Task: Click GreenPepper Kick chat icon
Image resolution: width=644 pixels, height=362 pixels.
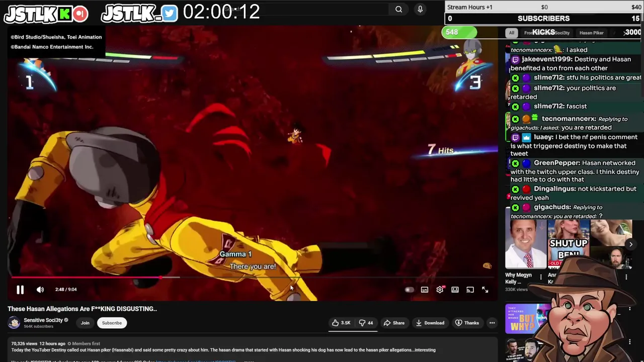Action: point(515,163)
